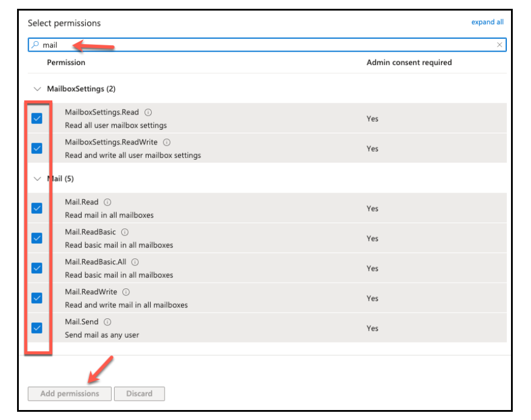Click the text Send mail as any user
Viewport: 531px width, 420px height.
102,335
